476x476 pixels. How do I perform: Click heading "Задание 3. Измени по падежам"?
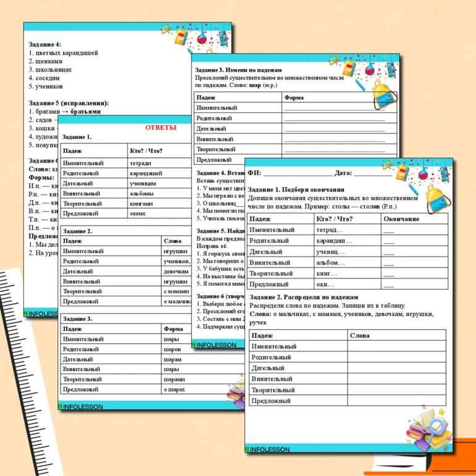pyautogui.click(x=238, y=70)
